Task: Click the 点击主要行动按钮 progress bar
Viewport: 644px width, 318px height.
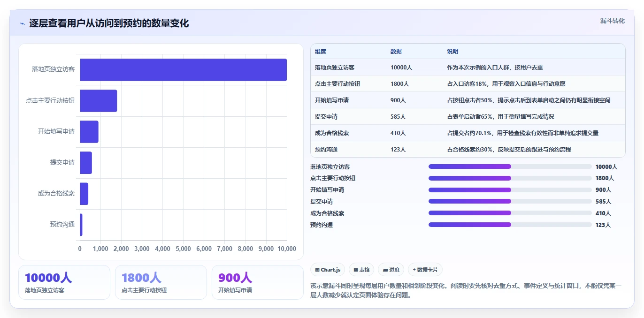Action: tap(510, 178)
